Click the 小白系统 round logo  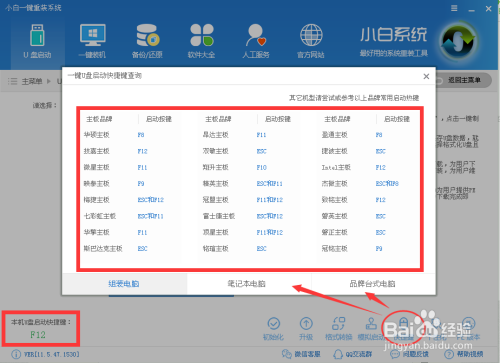click(459, 41)
